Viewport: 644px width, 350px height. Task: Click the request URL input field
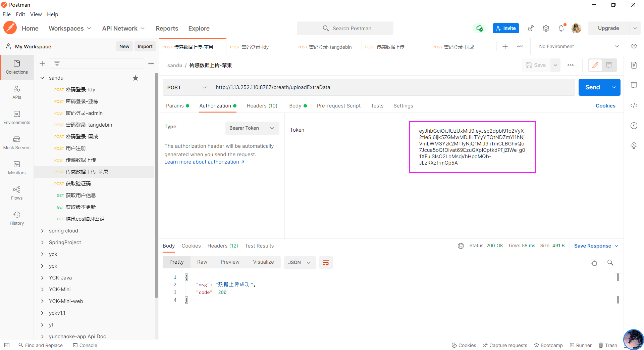[393, 87]
